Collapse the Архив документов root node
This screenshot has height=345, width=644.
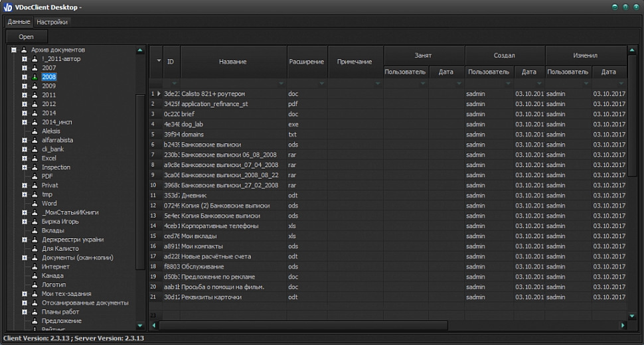[13, 50]
